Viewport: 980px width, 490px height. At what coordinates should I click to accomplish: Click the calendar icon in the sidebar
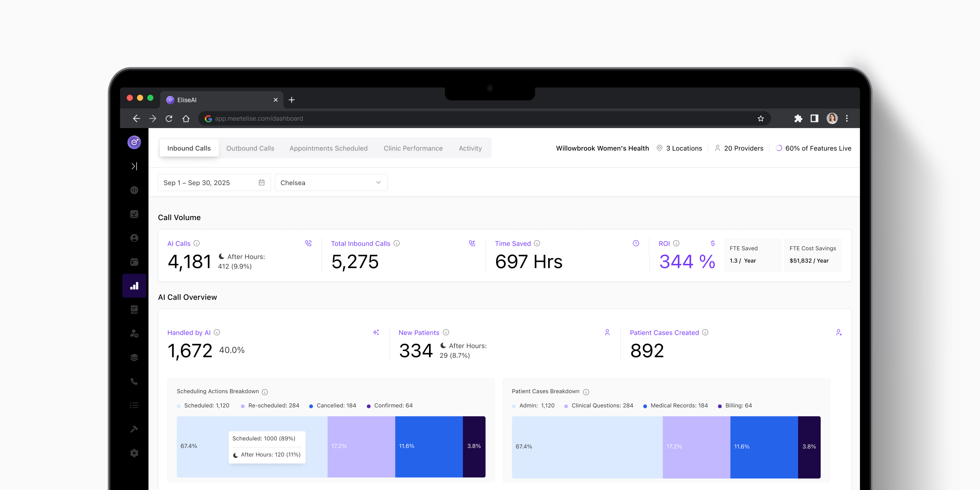(134, 262)
